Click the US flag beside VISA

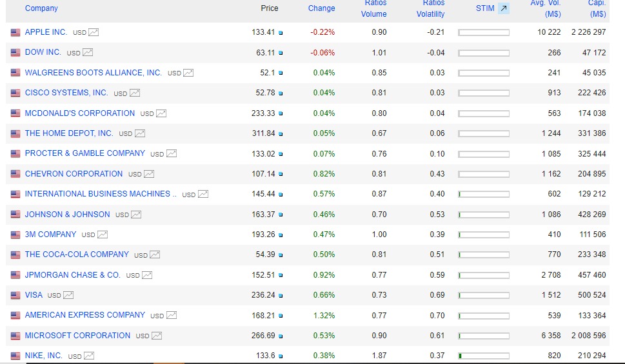click(15, 296)
